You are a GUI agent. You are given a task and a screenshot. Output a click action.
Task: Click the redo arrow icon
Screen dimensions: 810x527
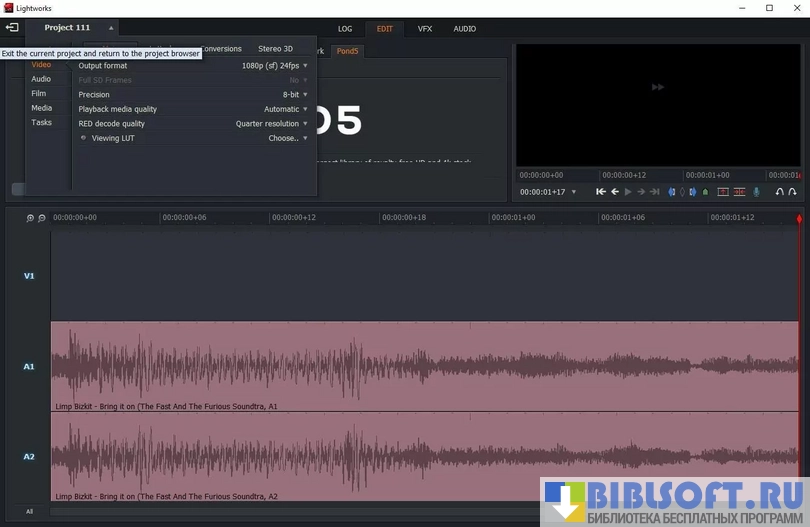[793, 192]
